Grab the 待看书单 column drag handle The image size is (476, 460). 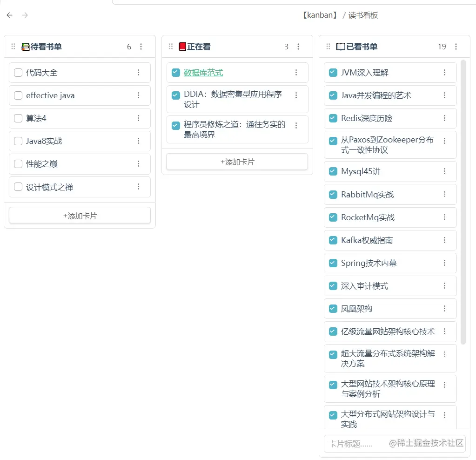[13, 47]
